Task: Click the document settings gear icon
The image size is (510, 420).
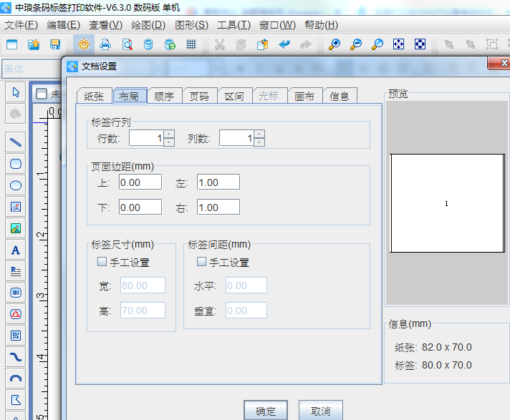Action: tap(84, 44)
